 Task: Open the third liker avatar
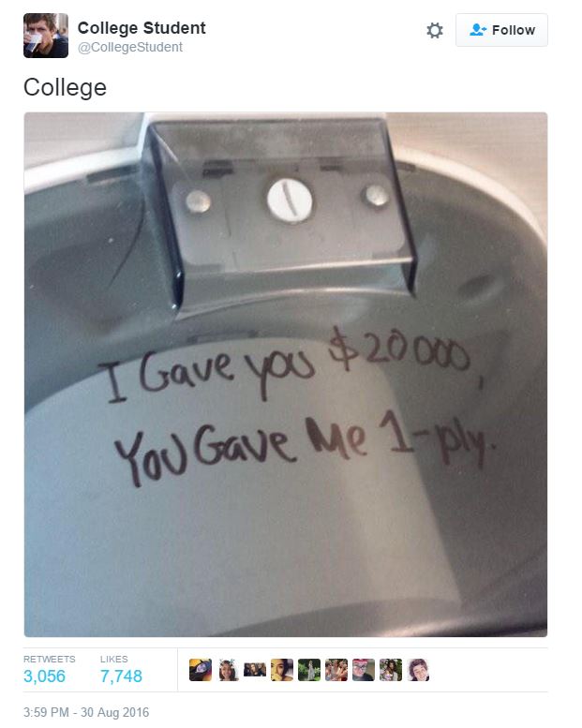tap(255, 670)
